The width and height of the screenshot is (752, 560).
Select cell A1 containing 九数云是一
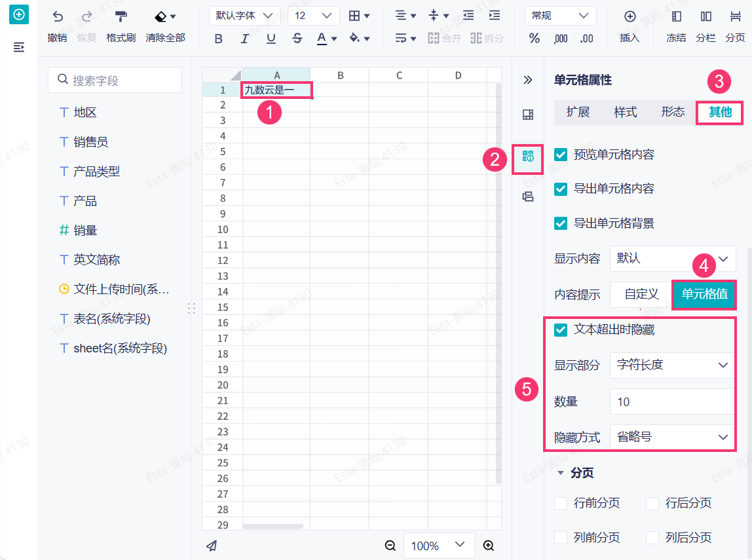click(276, 90)
